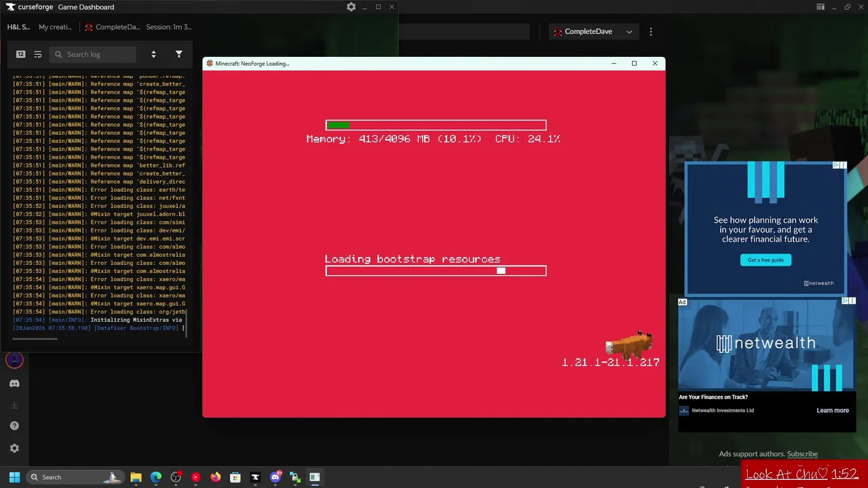
Task: Open the log filter funnel
Action: coord(179,54)
